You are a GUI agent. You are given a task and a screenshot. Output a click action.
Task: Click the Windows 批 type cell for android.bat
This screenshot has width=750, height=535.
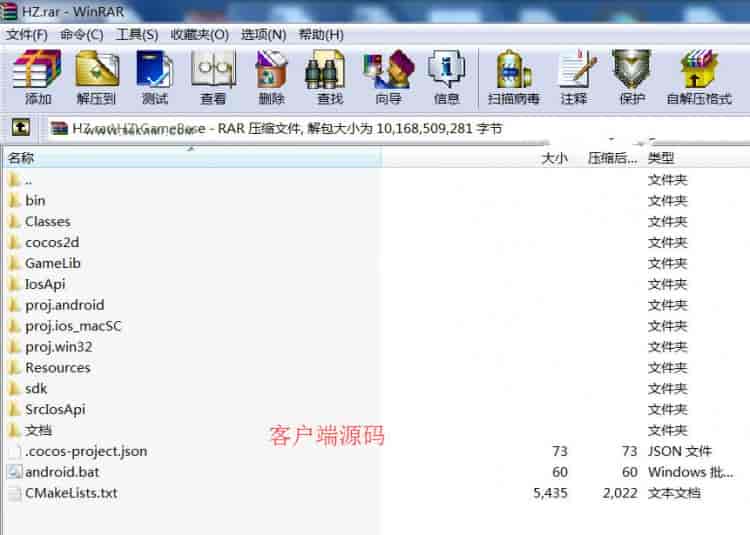690,472
